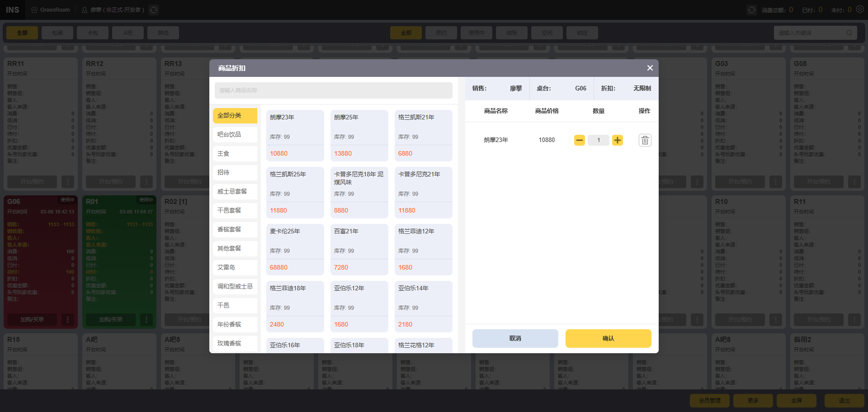Screen dimensions: 868x412
Task: Add 格兰菲迪18年 product card
Action: (295, 307)
